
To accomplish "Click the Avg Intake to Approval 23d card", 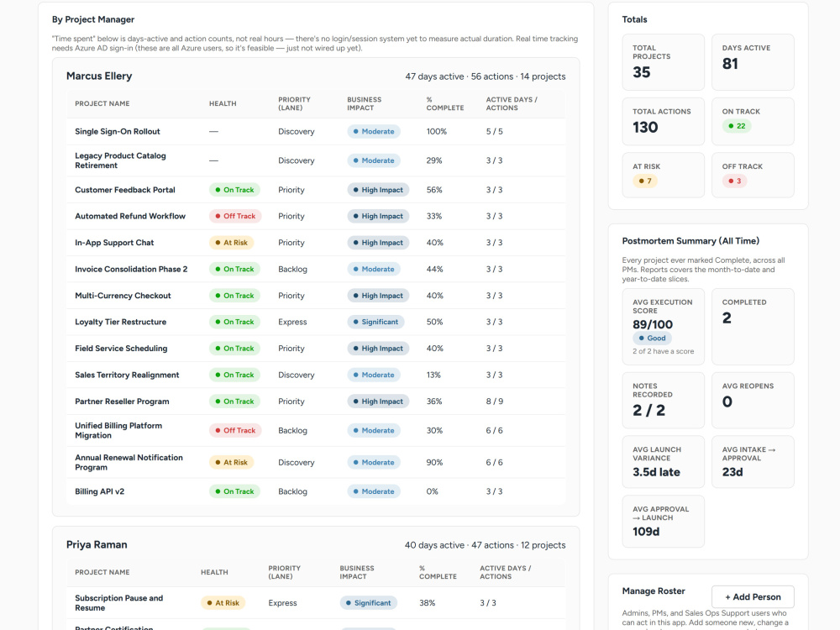I will (x=753, y=462).
